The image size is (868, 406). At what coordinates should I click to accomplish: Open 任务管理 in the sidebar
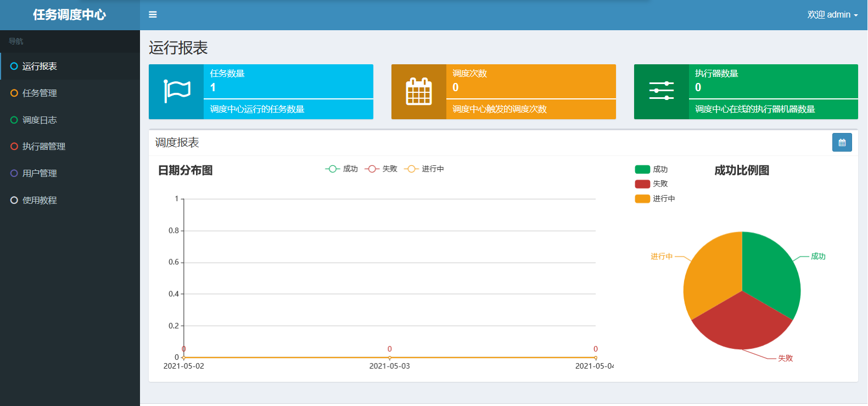(70, 93)
